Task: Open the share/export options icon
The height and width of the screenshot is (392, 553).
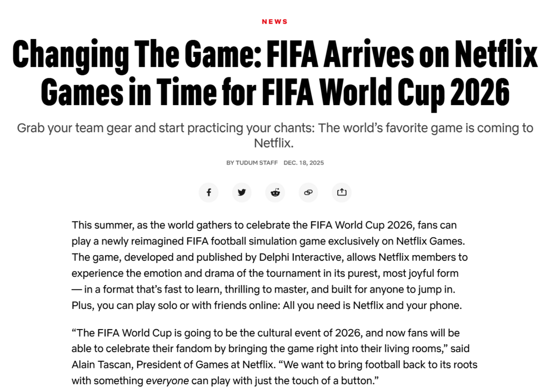Action: pyautogui.click(x=341, y=192)
